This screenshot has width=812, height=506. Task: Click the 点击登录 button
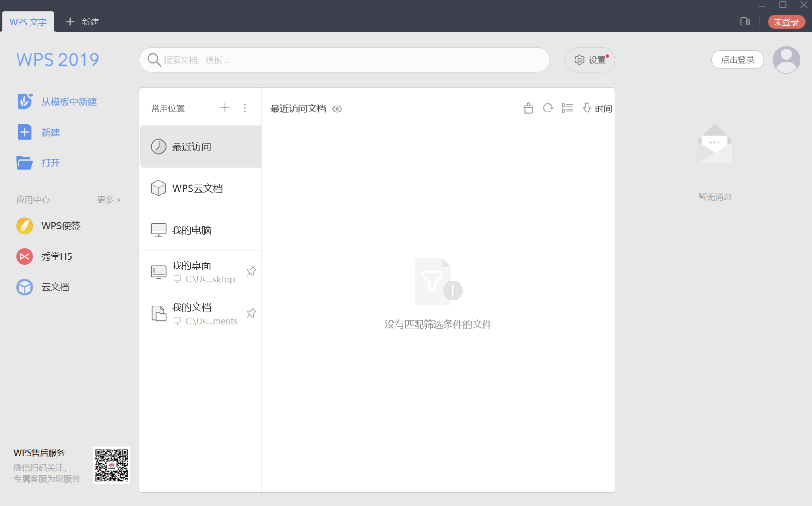(x=738, y=60)
